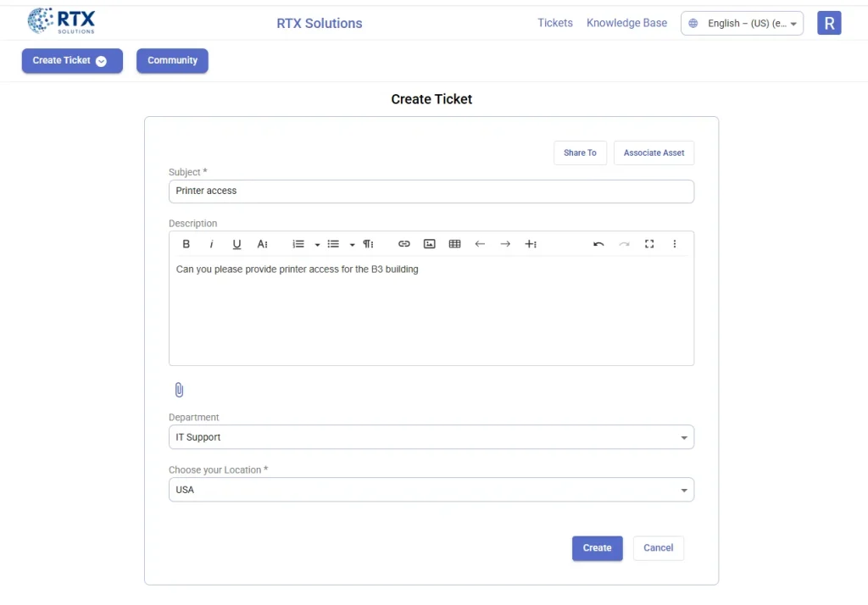Undo the last edit in the description
868x605 pixels.
[x=598, y=244]
